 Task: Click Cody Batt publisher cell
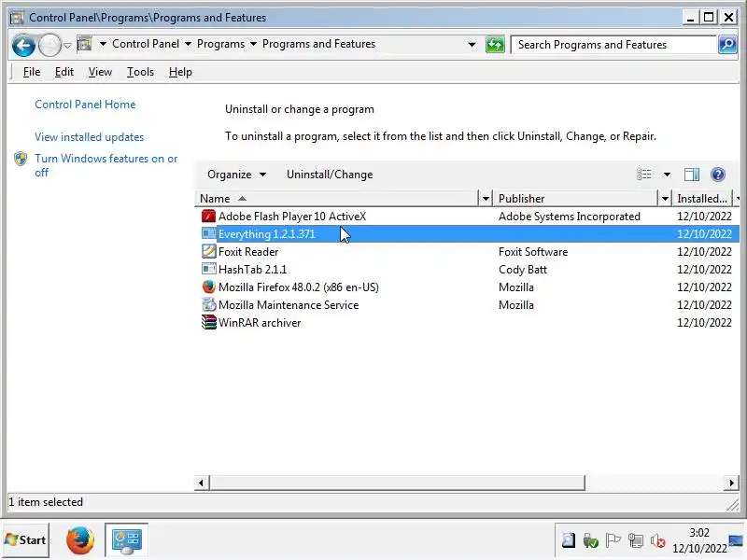coord(523,270)
